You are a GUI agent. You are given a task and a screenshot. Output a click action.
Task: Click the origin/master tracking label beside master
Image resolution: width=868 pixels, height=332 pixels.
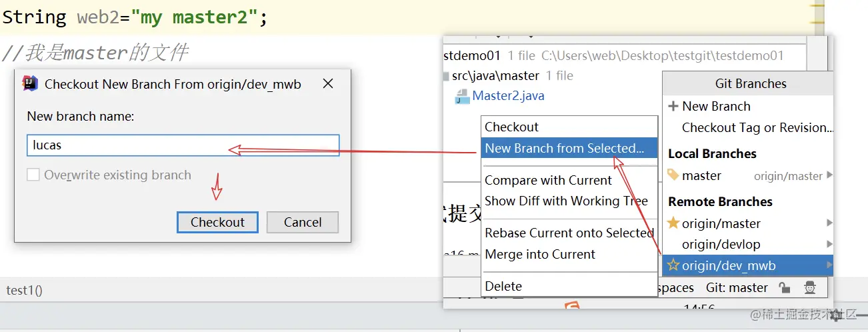788,176
